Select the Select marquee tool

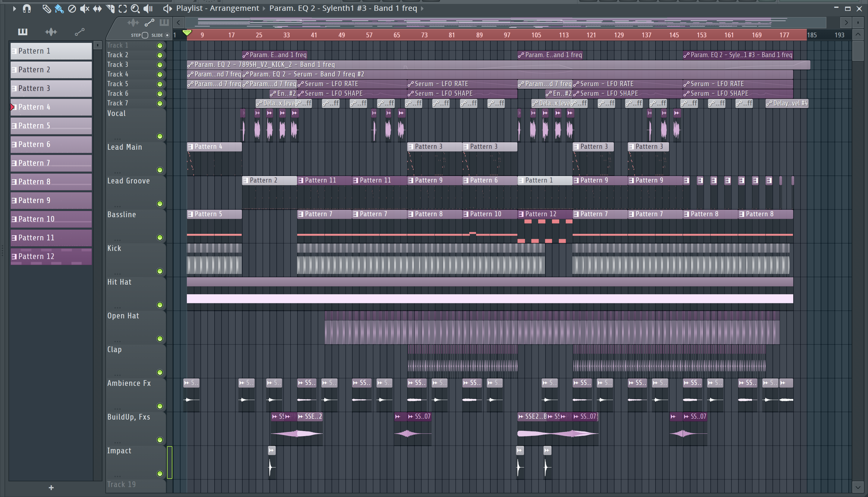point(123,8)
